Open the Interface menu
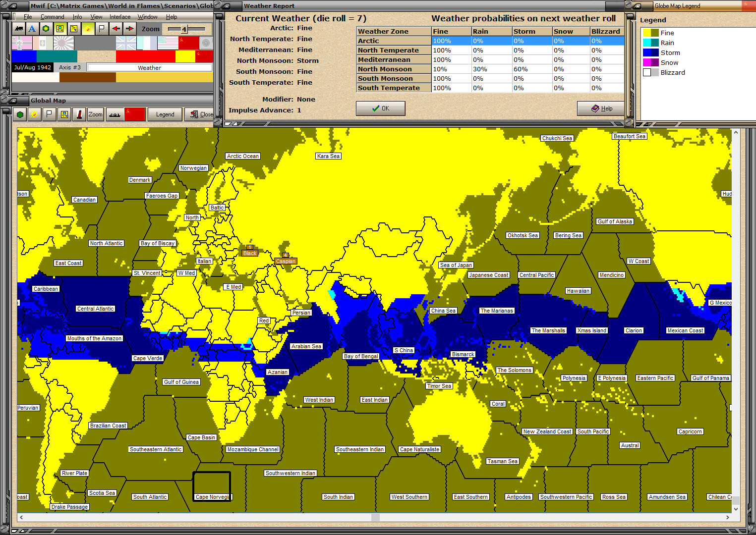Image resolution: width=756 pixels, height=535 pixels. tap(120, 17)
